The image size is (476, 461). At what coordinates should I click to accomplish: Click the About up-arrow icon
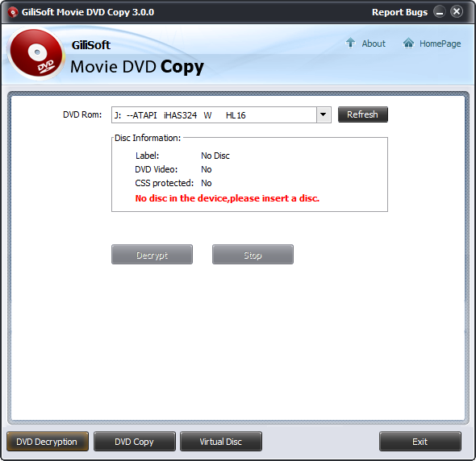tap(350, 43)
